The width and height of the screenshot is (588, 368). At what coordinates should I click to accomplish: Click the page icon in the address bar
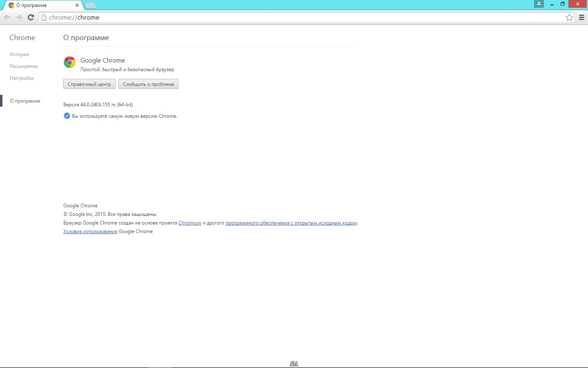point(44,18)
